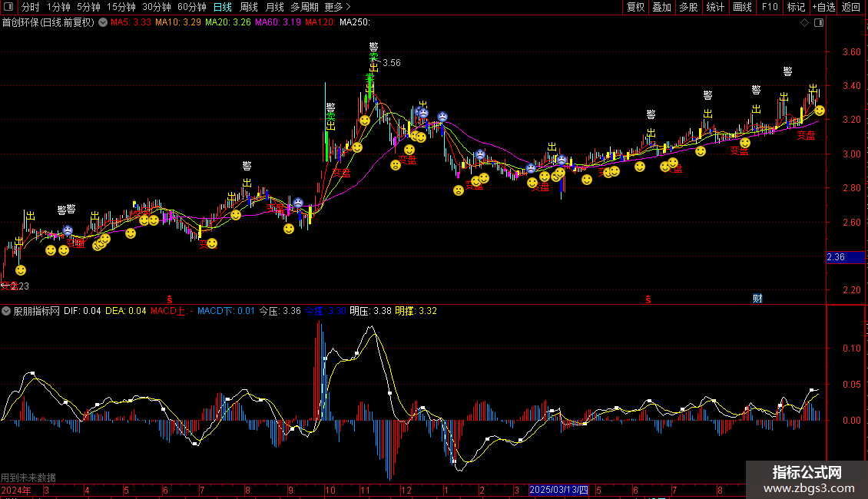Open the 统计 statistics tool
This screenshot has height=499, width=868.
[x=714, y=7]
